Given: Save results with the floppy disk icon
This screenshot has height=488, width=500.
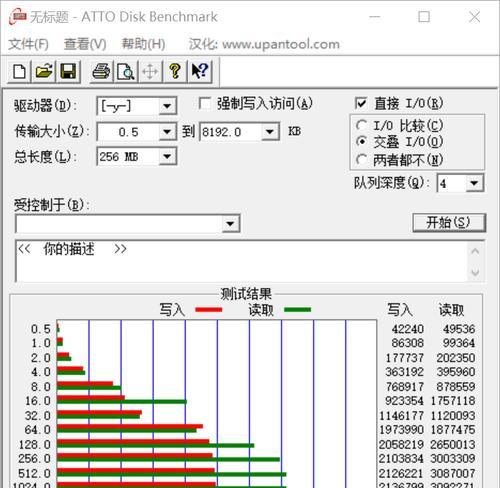Looking at the screenshot, I should [x=68, y=71].
